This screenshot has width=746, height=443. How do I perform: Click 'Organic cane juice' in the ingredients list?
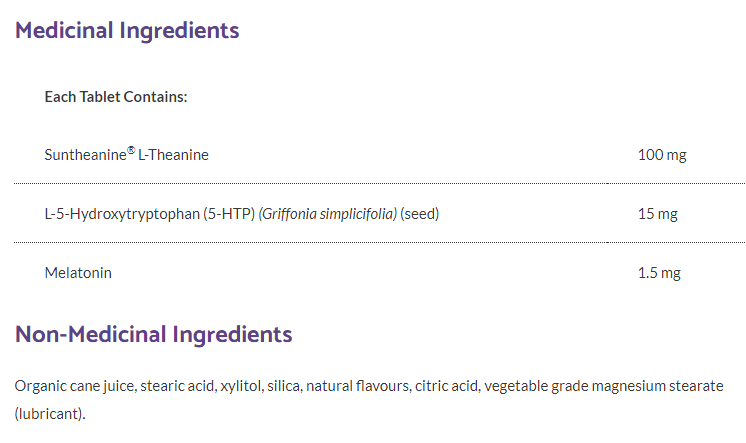point(74,386)
